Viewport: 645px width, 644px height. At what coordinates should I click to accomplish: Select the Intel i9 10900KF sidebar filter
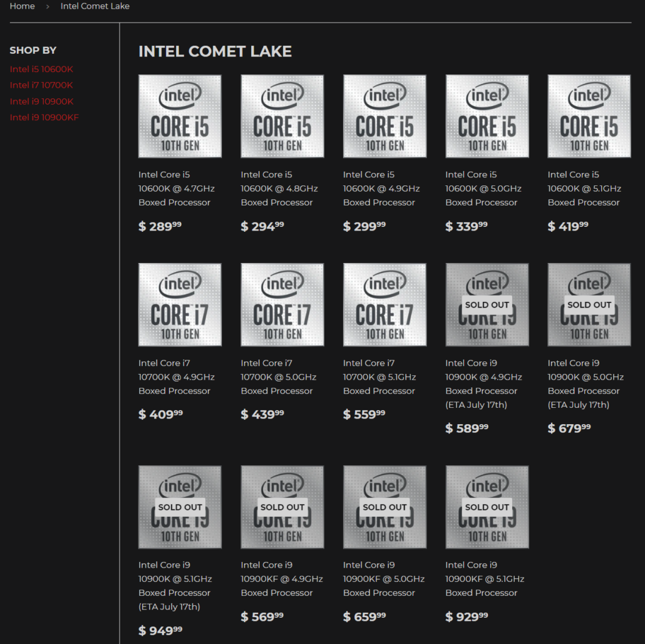click(x=44, y=117)
